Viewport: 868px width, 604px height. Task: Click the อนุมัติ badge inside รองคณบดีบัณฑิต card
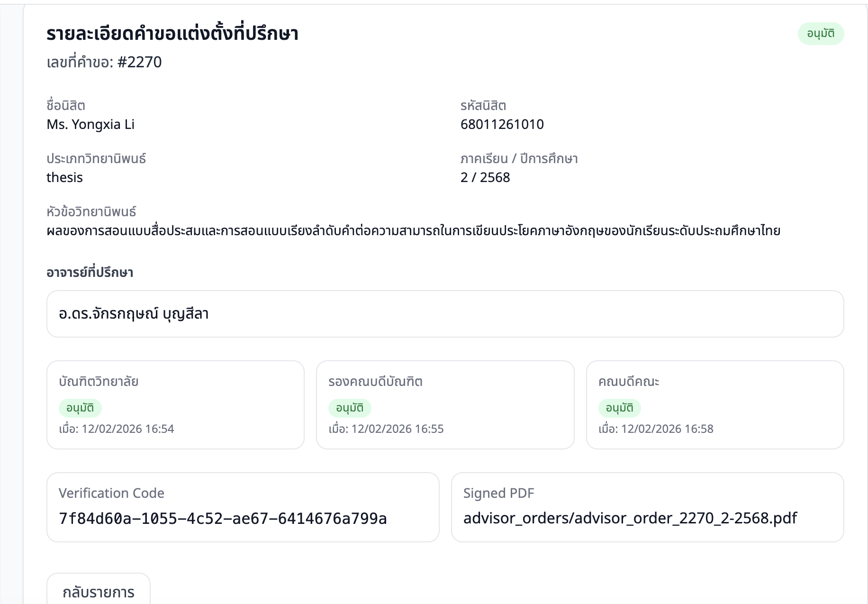[350, 407]
